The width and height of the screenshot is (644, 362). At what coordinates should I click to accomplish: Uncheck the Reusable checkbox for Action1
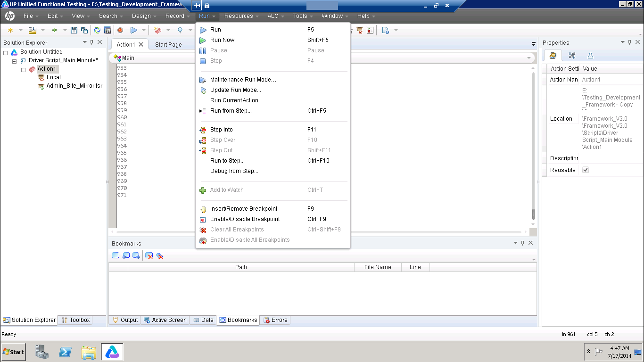click(585, 170)
